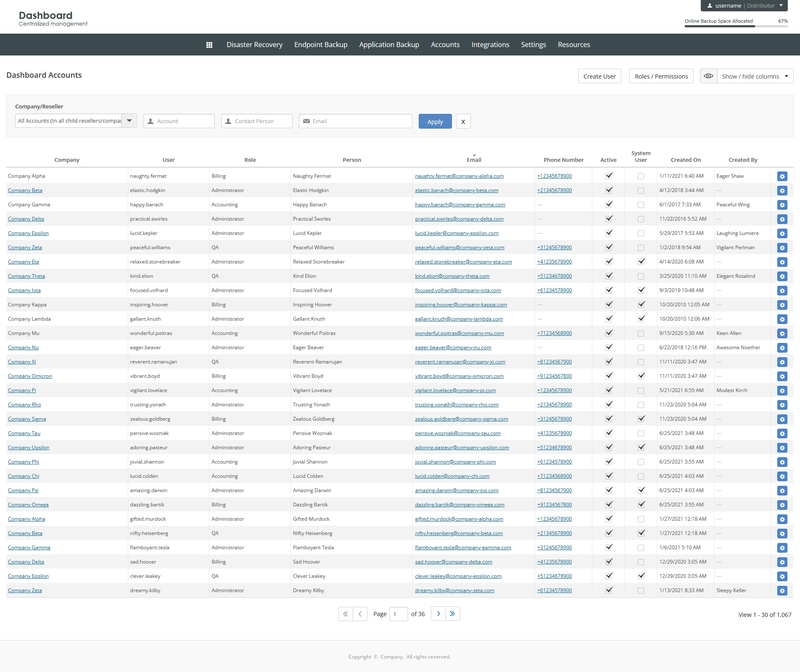Open gear settings for inspiring.hoover row
Viewport: 800px width, 672px height.
pos(782,305)
